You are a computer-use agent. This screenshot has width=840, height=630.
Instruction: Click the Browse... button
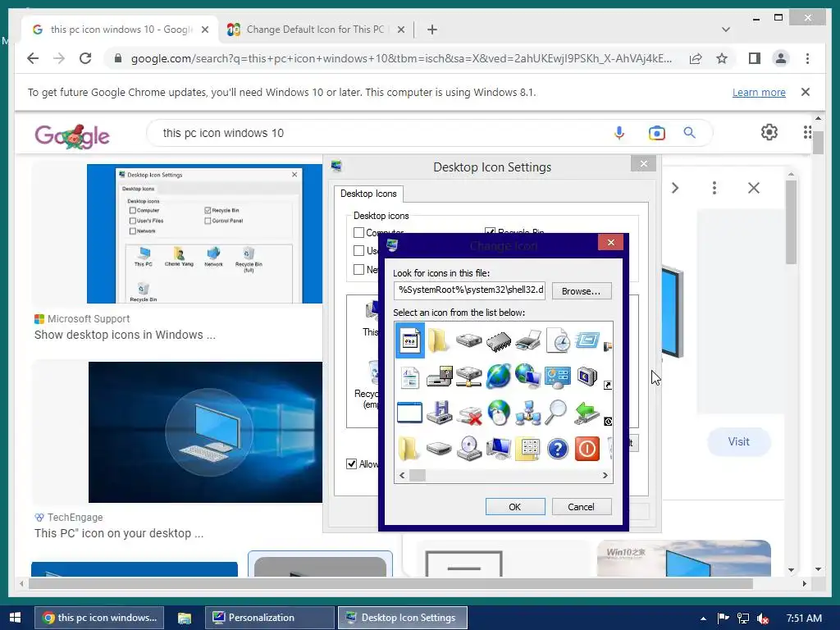pyautogui.click(x=582, y=291)
